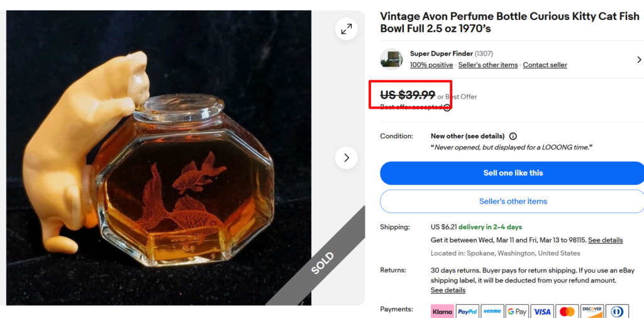
Task: Click the PayPal payment icon
Action: click(x=467, y=311)
